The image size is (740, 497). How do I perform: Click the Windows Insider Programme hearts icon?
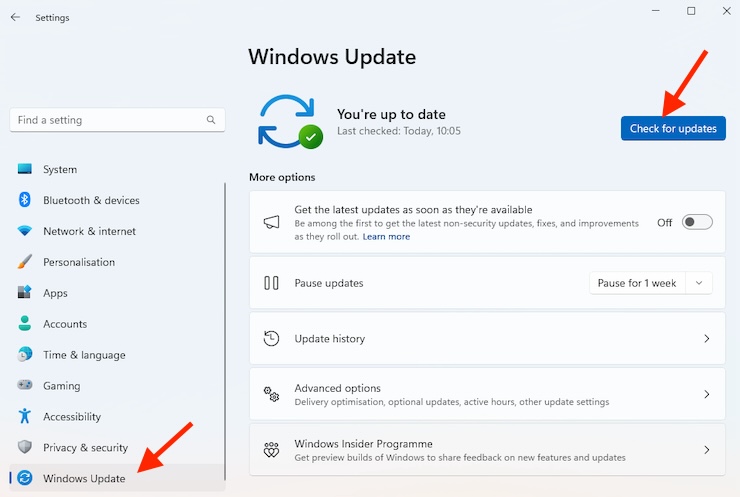coord(271,450)
